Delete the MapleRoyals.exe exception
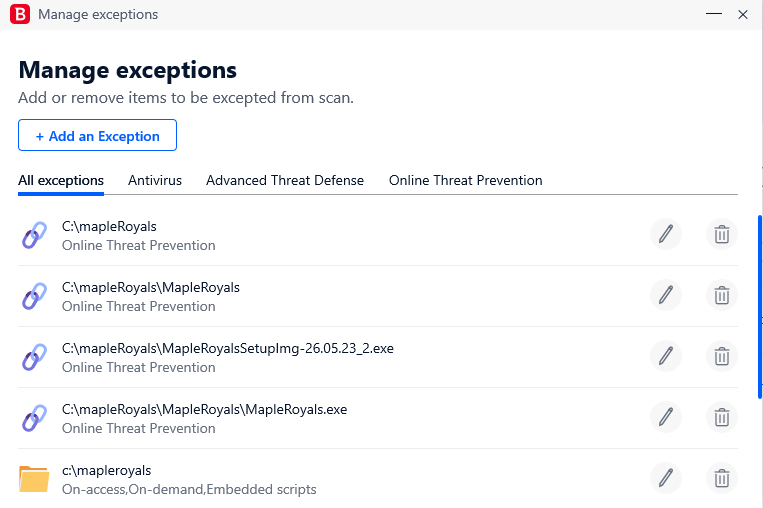The width and height of the screenshot is (763, 508). point(722,417)
